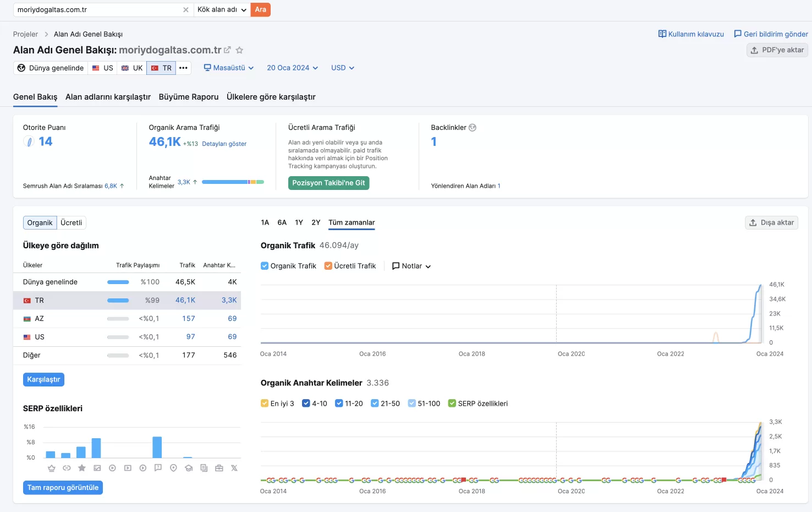Screen dimensions: 812x512
Task: Set time range to 2Y
Action: [x=316, y=223]
